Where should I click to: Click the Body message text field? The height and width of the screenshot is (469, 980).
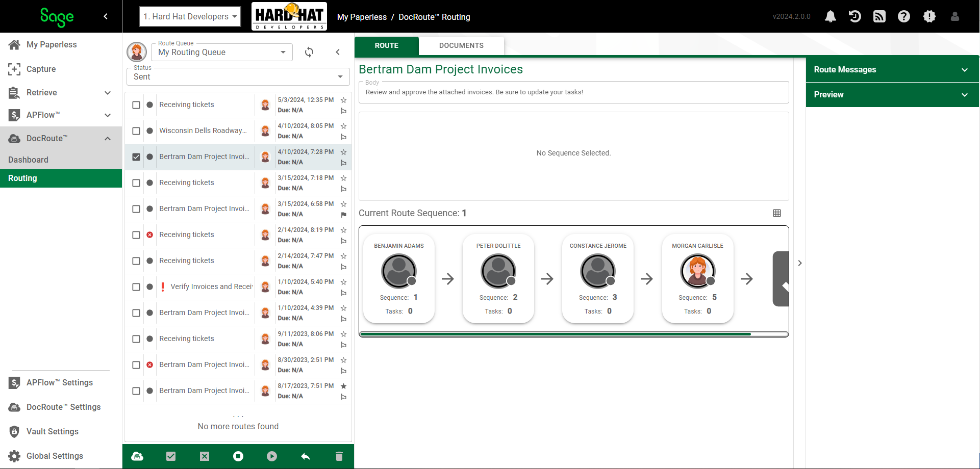tap(573, 92)
